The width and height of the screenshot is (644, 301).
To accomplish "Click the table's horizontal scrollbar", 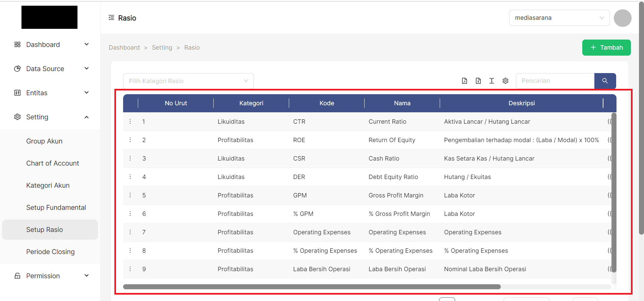I will pos(312,287).
